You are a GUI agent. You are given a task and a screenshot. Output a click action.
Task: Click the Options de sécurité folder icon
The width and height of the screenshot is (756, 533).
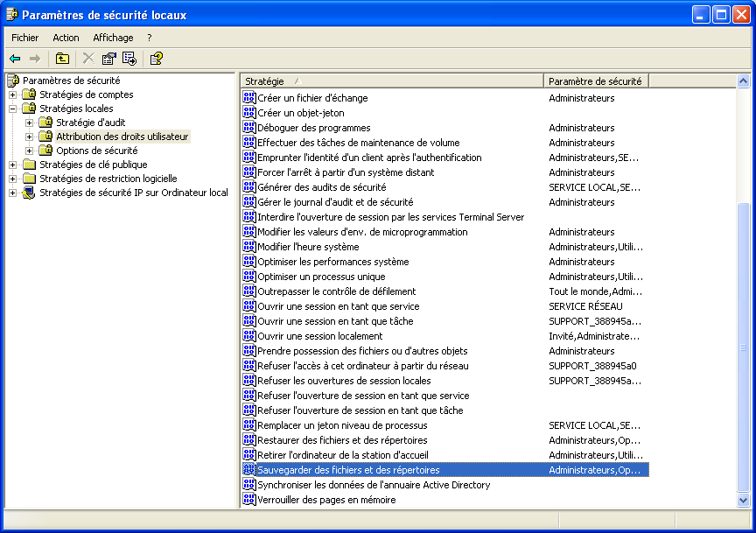coord(46,151)
